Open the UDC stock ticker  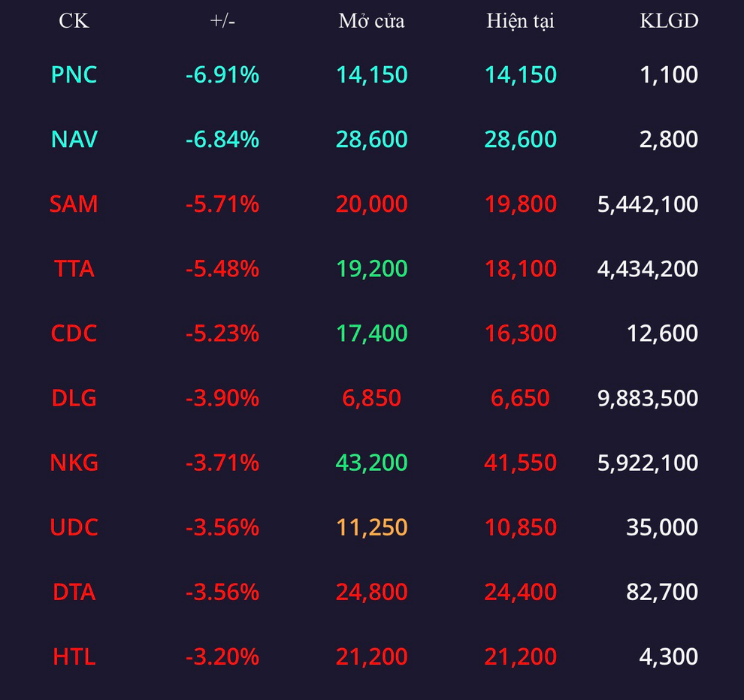tap(74, 527)
